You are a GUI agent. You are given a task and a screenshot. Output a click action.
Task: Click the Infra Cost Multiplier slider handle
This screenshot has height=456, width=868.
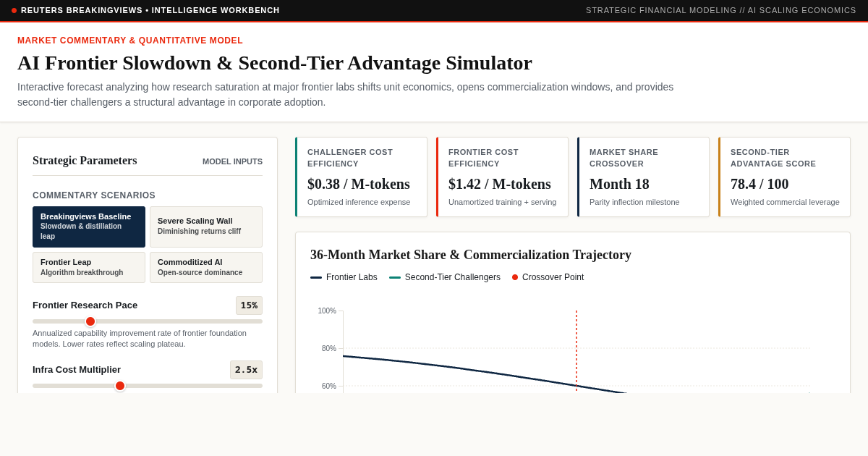click(120, 386)
